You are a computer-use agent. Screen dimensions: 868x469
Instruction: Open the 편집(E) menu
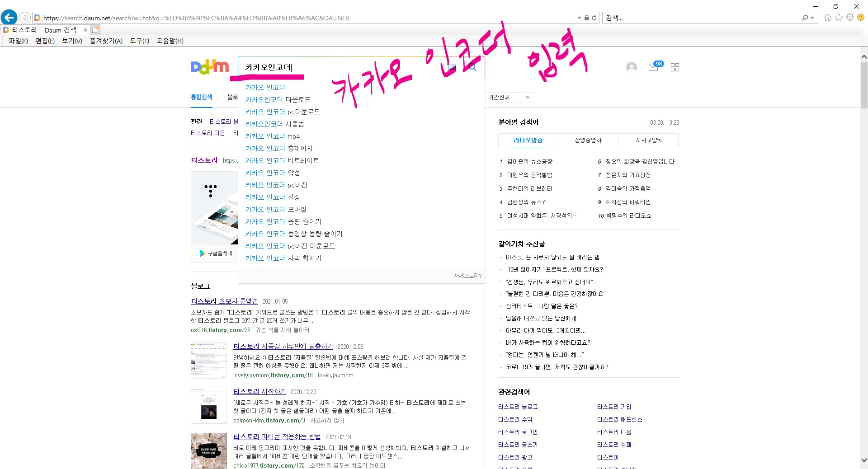click(45, 41)
